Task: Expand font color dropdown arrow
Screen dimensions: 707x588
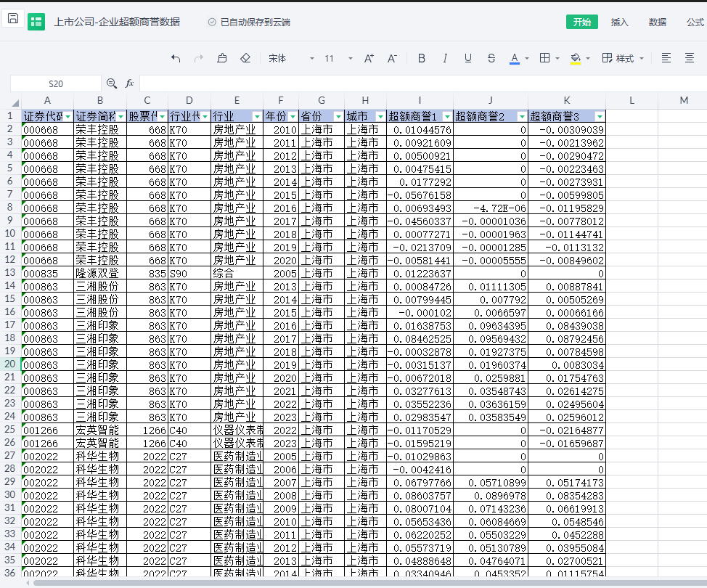Action: [527, 58]
